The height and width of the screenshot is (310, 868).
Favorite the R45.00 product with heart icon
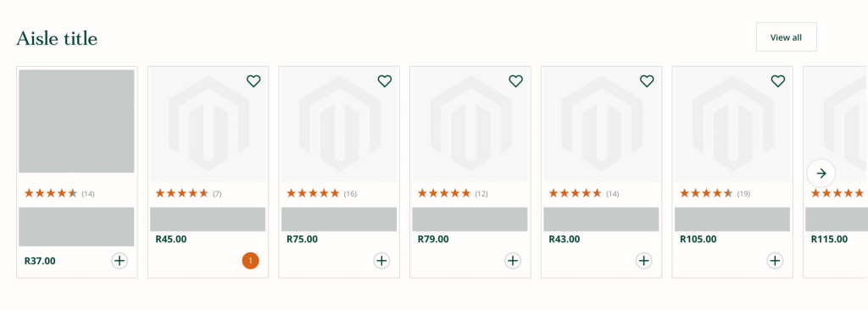point(253,81)
